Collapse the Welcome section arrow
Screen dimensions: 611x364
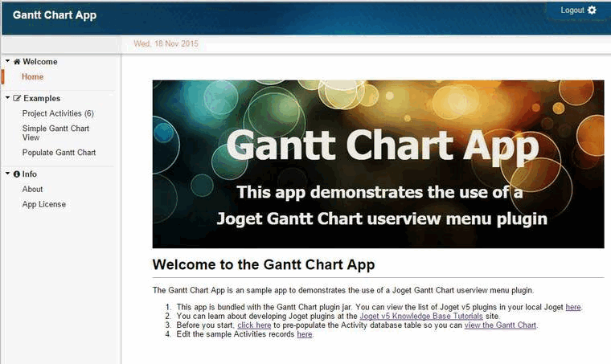[7, 61]
